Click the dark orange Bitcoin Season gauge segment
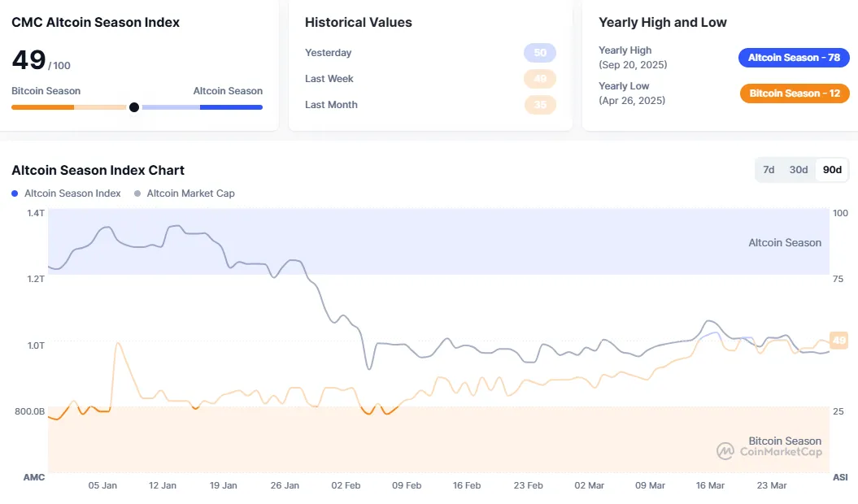The height and width of the screenshot is (504, 858). tap(42, 107)
